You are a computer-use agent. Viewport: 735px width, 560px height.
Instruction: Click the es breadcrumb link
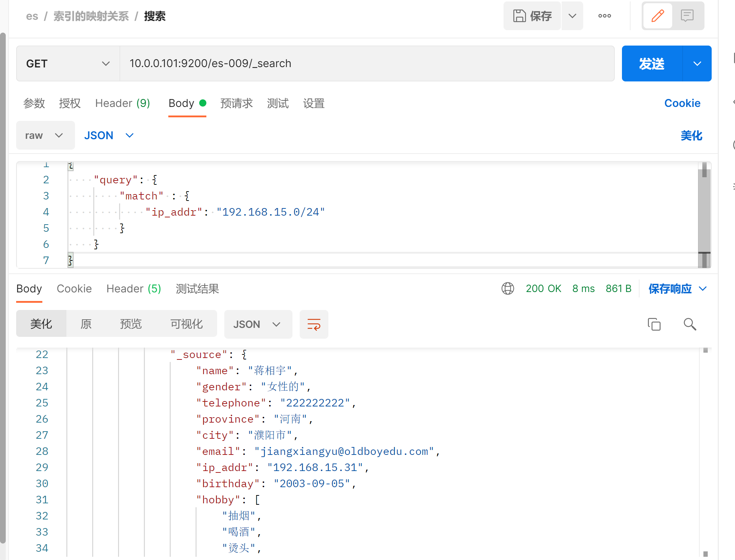pos(32,16)
